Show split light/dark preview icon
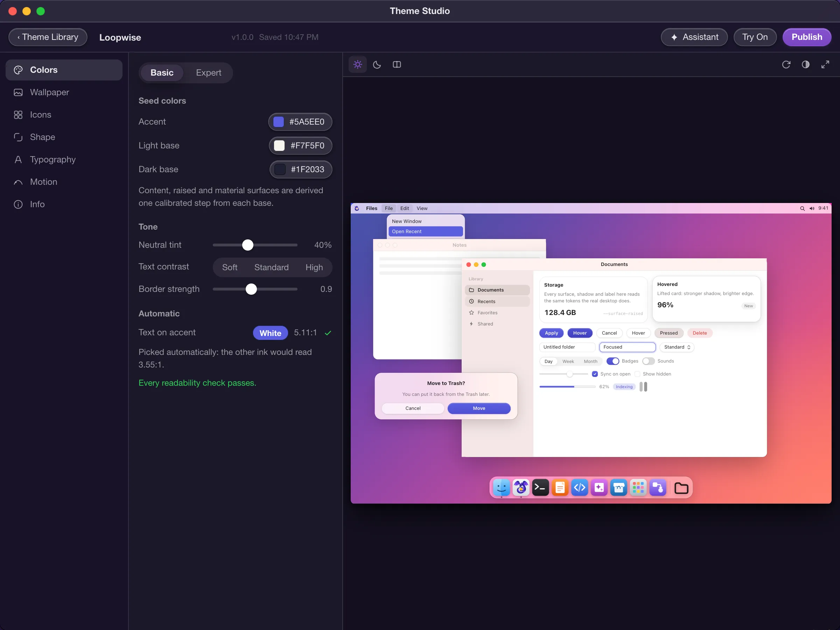 pos(397,64)
